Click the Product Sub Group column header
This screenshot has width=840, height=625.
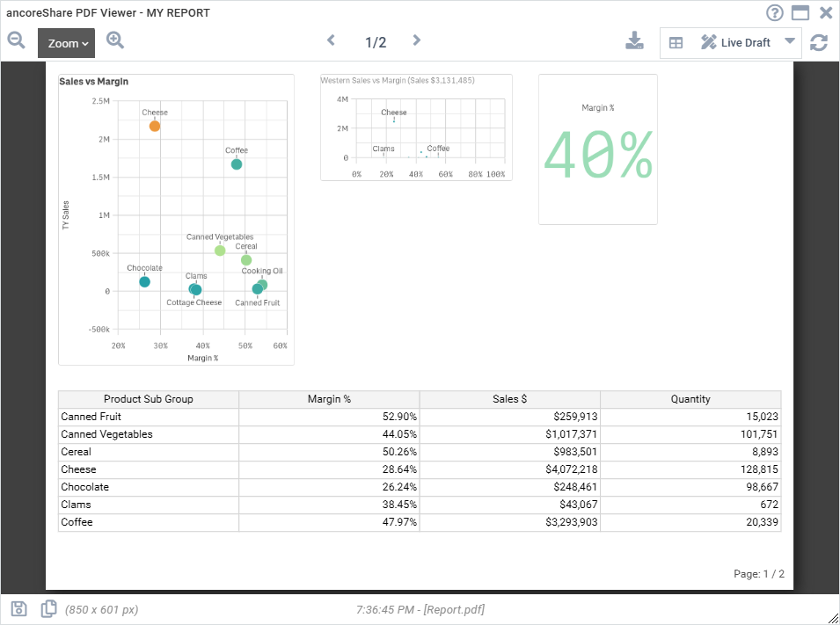coord(149,399)
